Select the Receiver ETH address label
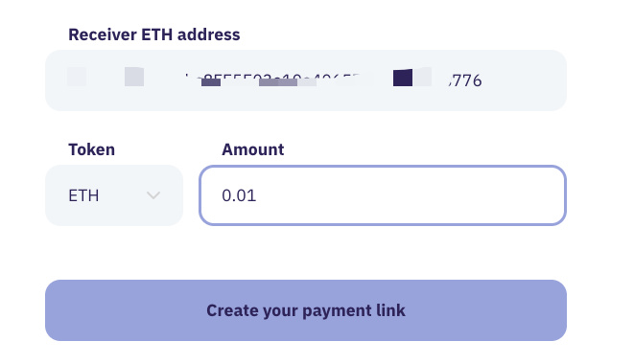Viewport: 634px width, 364px height. (x=154, y=34)
